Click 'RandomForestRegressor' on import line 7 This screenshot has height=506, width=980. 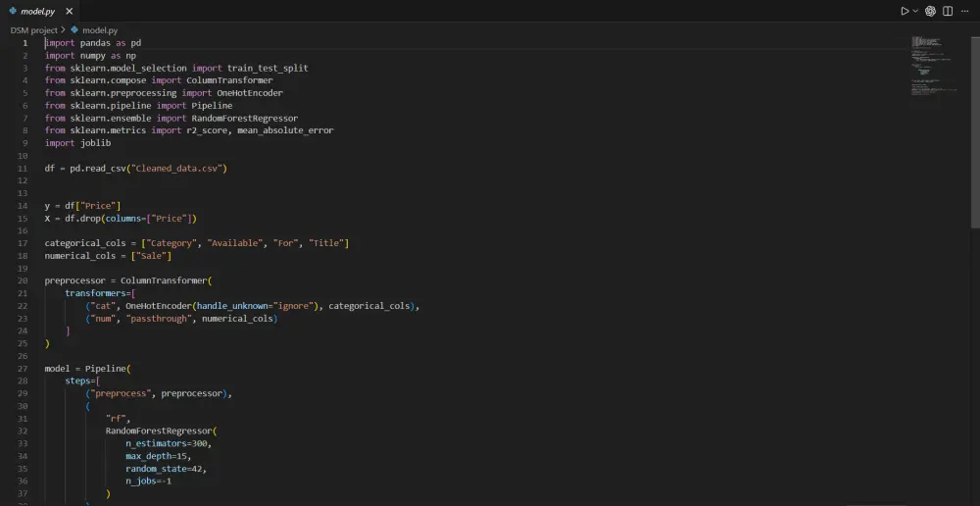point(244,119)
